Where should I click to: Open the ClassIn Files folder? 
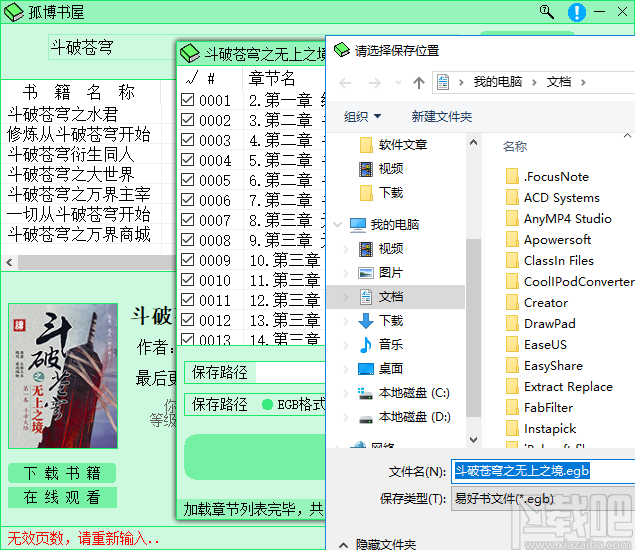click(x=550, y=261)
